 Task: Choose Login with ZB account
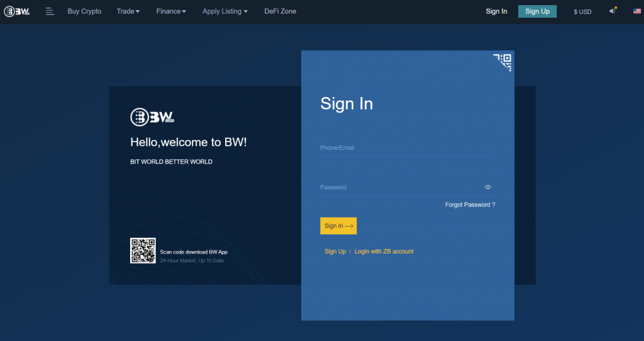point(384,252)
